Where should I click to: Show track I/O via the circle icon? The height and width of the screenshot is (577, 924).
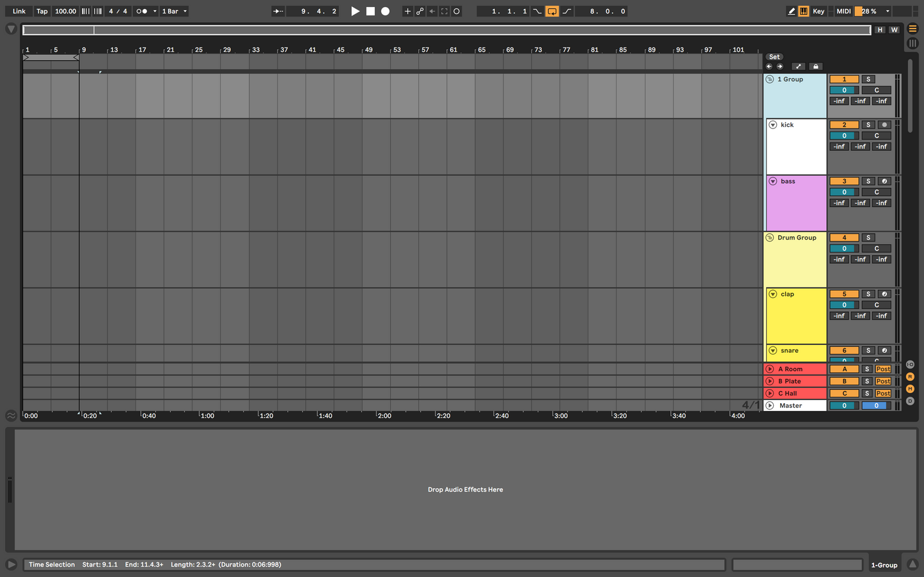coord(911,364)
